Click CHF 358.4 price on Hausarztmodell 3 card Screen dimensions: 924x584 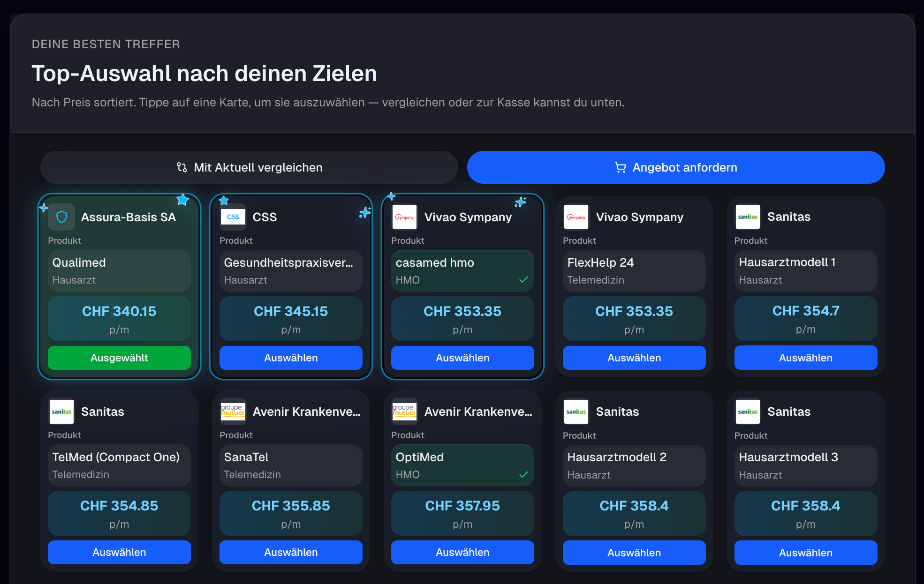click(x=806, y=506)
